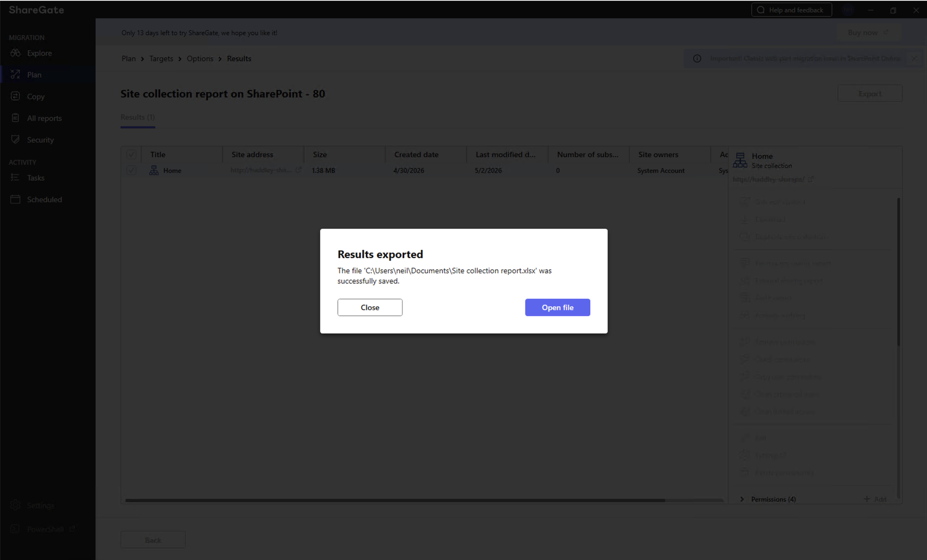927x560 pixels.
Task: Click the user avatar in title bar
Action: tap(848, 10)
